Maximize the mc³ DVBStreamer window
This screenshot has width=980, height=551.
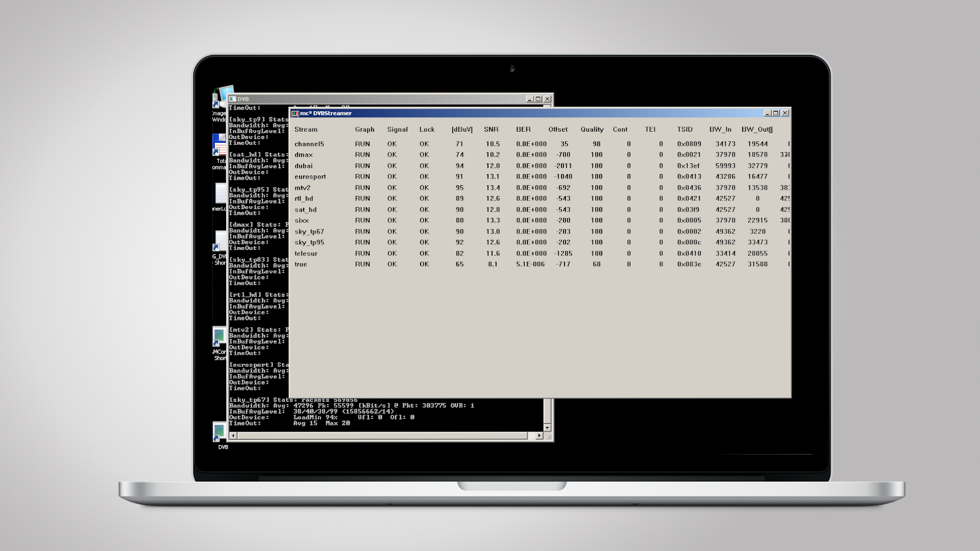click(776, 113)
